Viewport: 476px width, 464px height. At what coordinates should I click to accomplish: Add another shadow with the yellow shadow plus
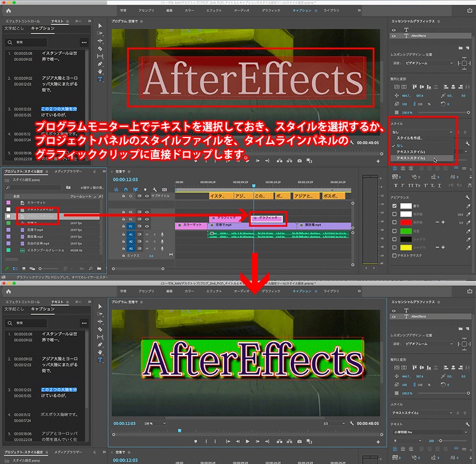[443, 248]
